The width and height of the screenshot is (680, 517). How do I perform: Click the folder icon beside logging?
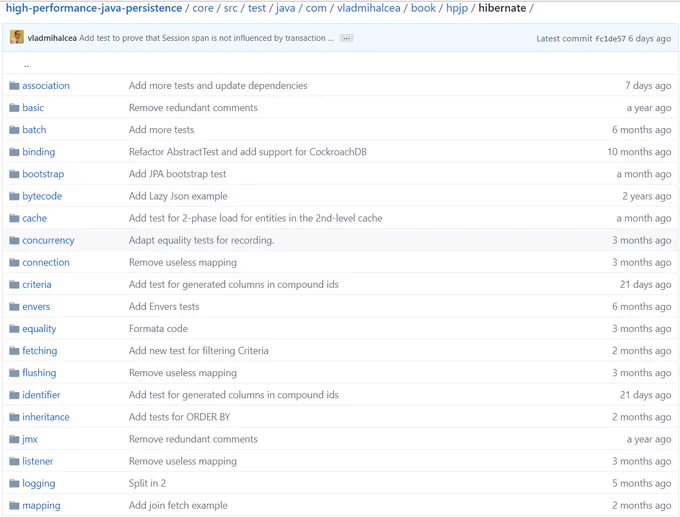point(14,483)
